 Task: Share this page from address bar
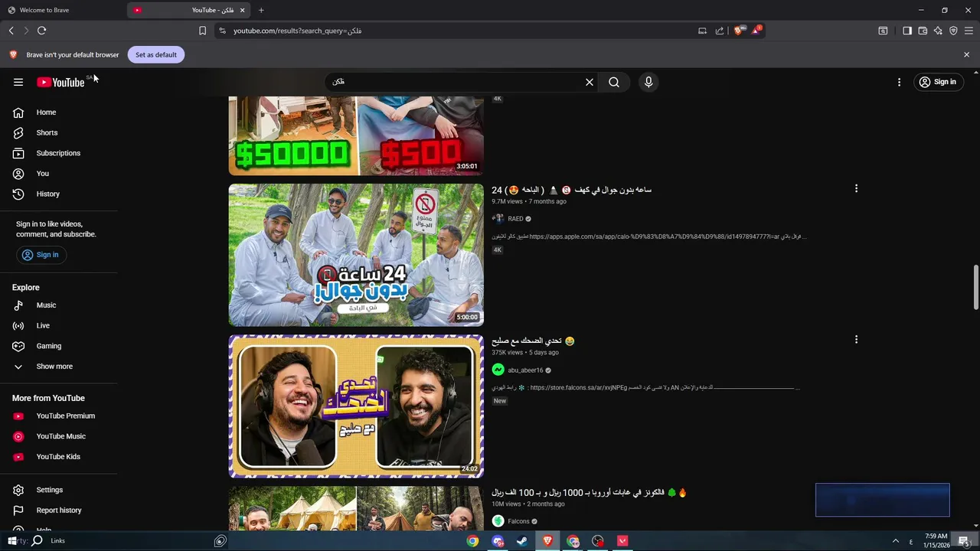pyautogui.click(x=720, y=31)
